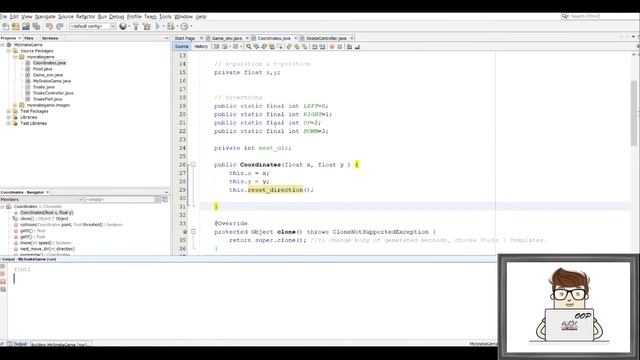The width and height of the screenshot is (640, 360).
Task: Open the Navigate menu
Action: click(x=45, y=16)
